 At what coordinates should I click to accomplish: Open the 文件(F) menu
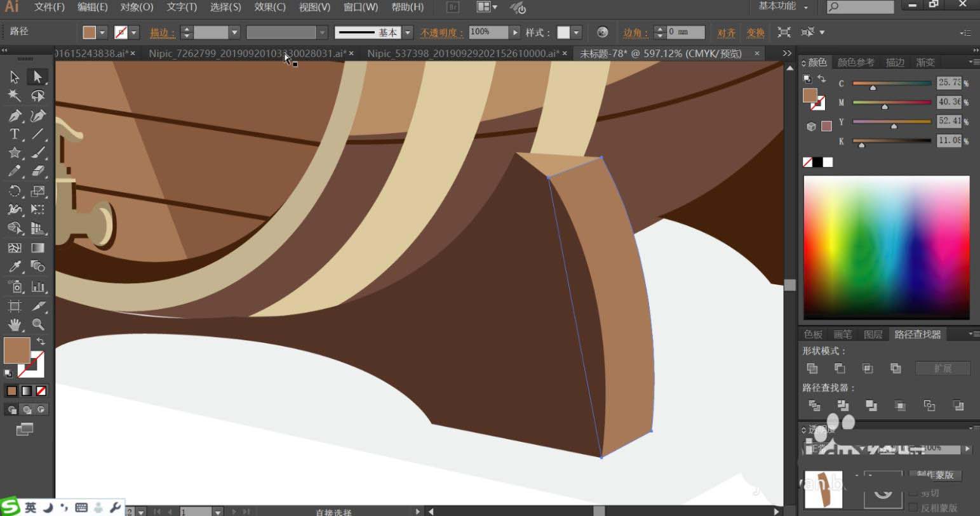pyautogui.click(x=50, y=7)
